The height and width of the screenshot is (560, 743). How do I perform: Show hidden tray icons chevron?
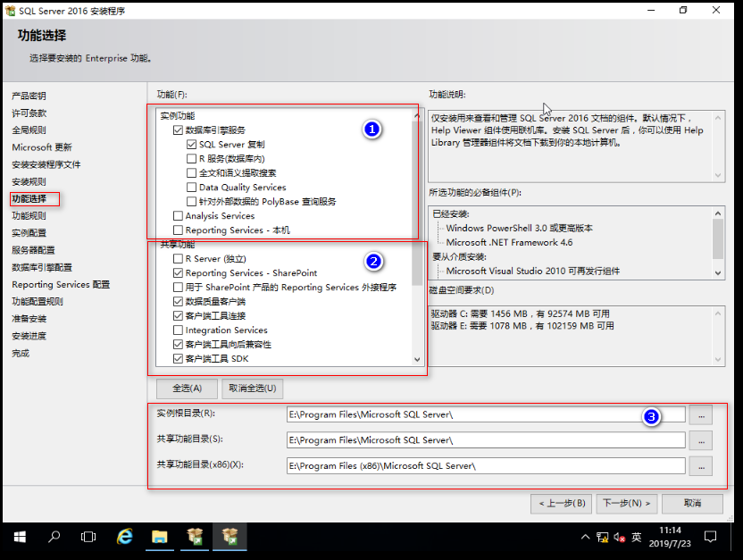click(586, 537)
